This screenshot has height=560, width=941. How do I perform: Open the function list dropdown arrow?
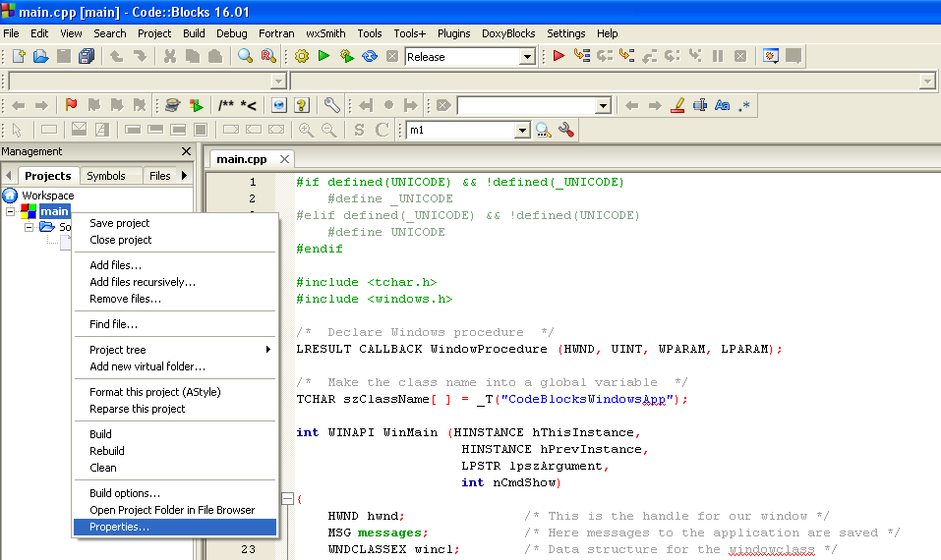point(927,81)
